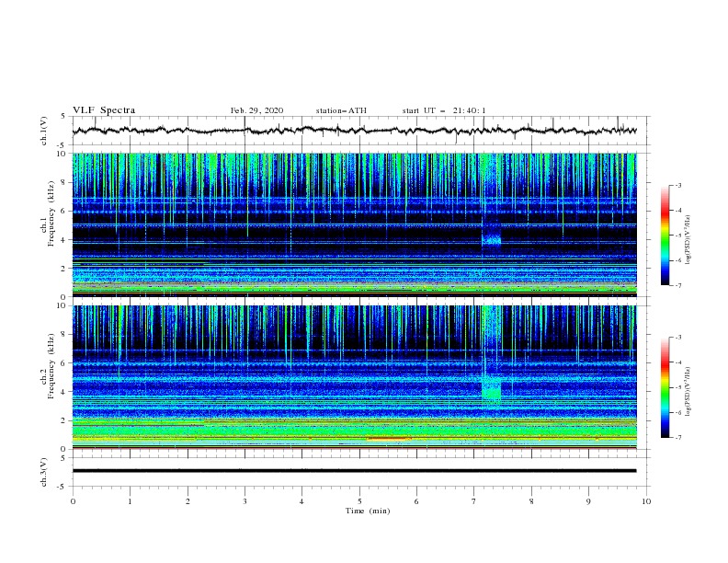Click the "3" tick on the Time axis
Screen dimensions: 728x563
pos(245,501)
